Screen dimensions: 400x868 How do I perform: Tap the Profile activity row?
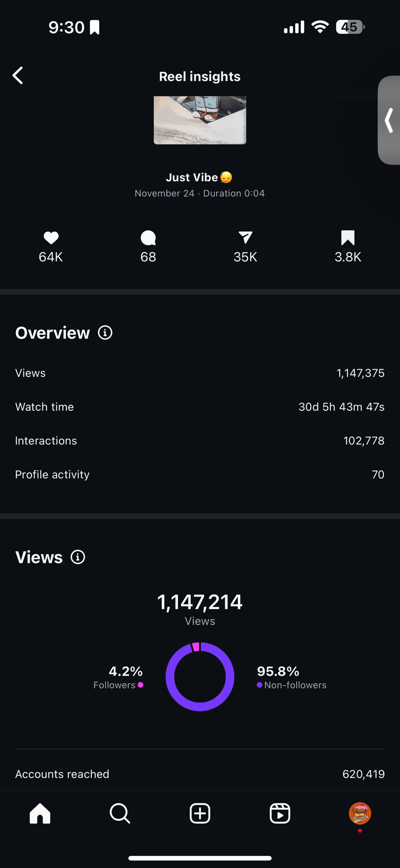coord(200,474)
